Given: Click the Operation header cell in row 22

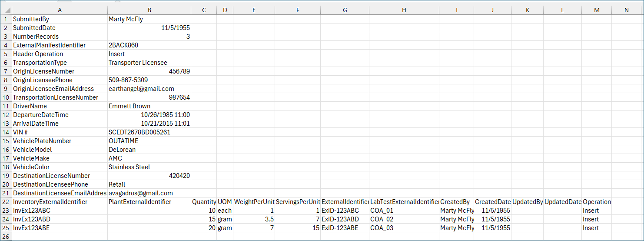Looking at the screenshot, I should coord(597,202).
